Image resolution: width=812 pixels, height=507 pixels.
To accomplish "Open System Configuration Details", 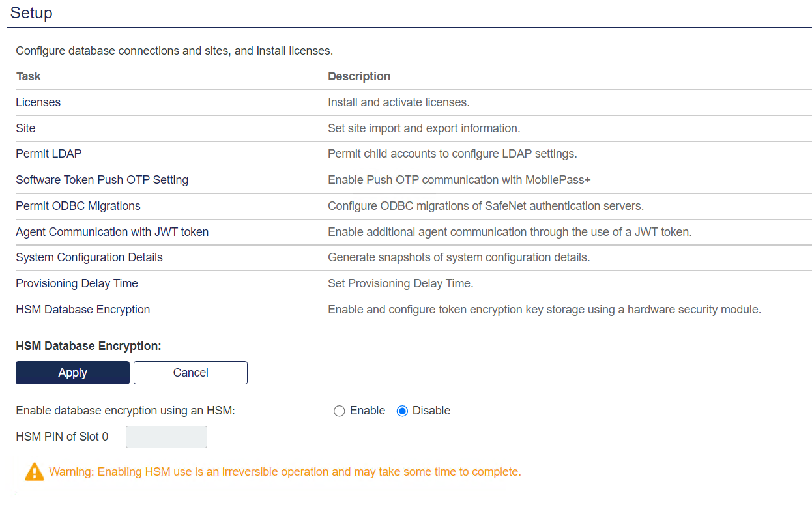I will 89,257.
